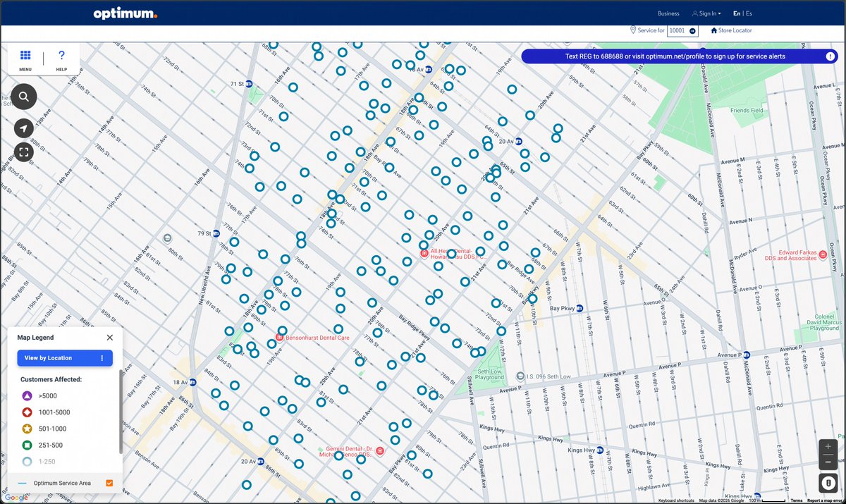Click the 1-250 blue ring legend symbol
The image size is (846, 504).
tap(26, 462)
